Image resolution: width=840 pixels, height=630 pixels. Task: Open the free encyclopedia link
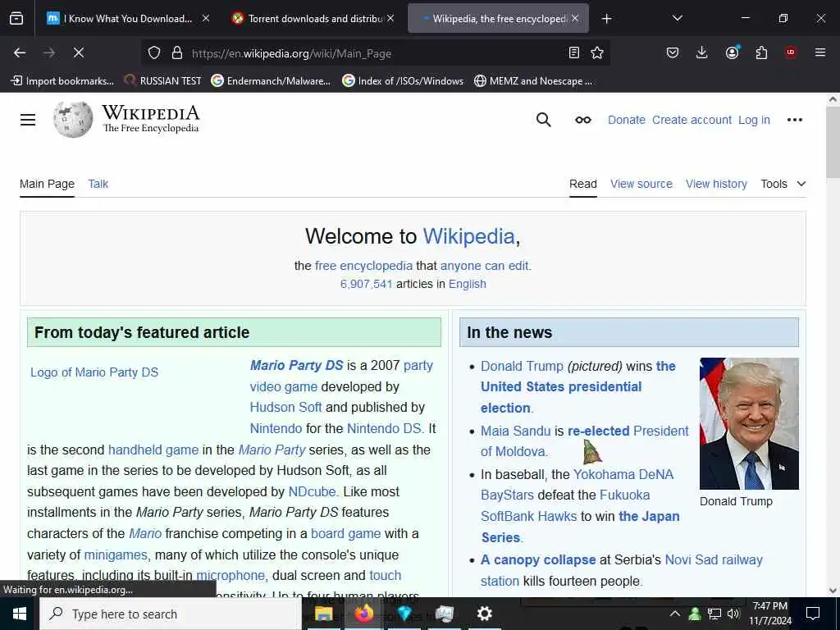[363, 266]
